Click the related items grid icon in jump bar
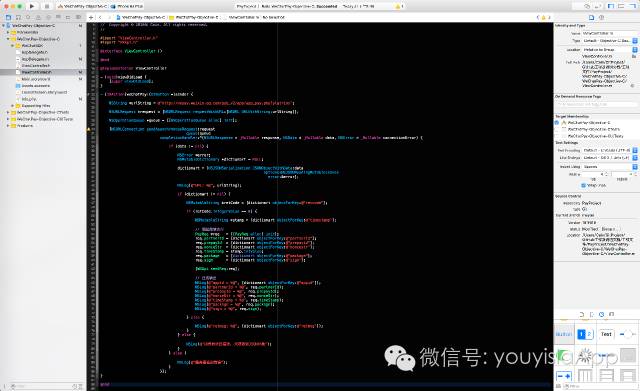 (x=91, y=17)
